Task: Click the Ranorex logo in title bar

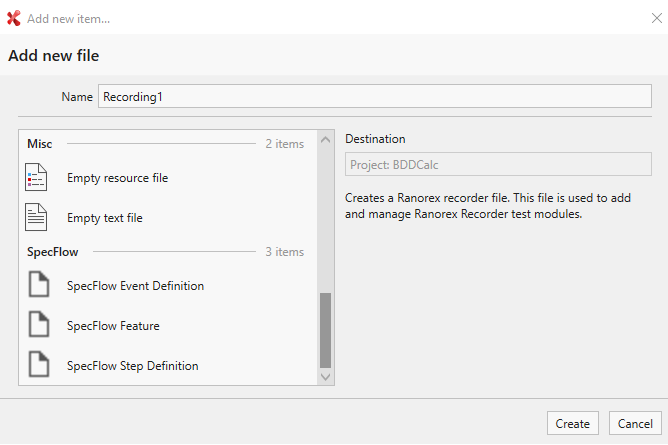Action: (14, 18)
